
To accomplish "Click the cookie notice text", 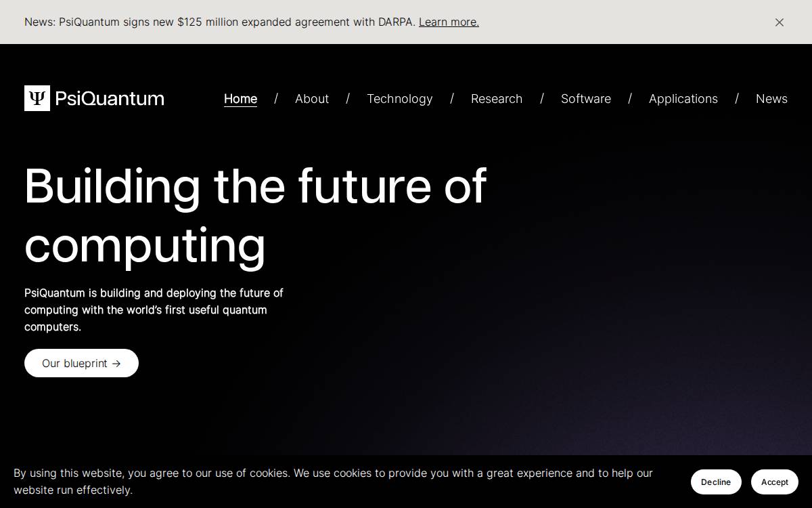I will tap(333, 482).
